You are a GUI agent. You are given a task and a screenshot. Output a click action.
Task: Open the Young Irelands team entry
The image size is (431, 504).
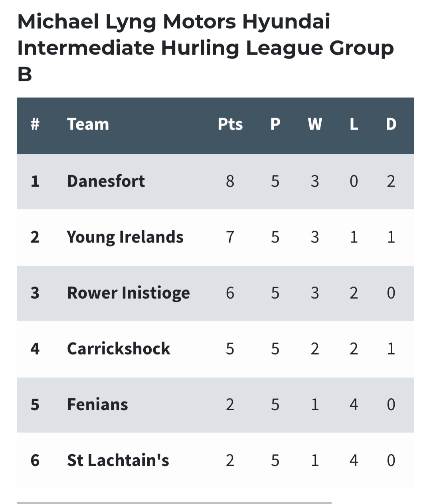(125, 237)
